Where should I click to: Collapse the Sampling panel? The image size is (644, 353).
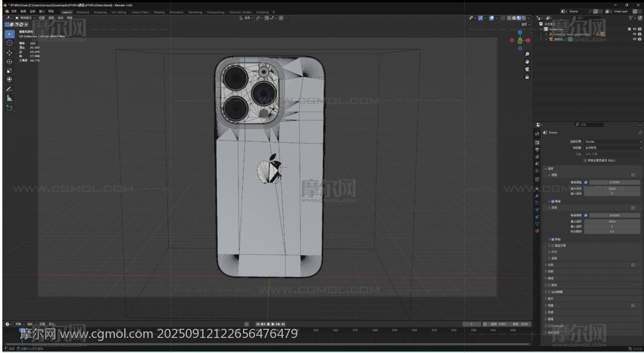coord(545,169)
